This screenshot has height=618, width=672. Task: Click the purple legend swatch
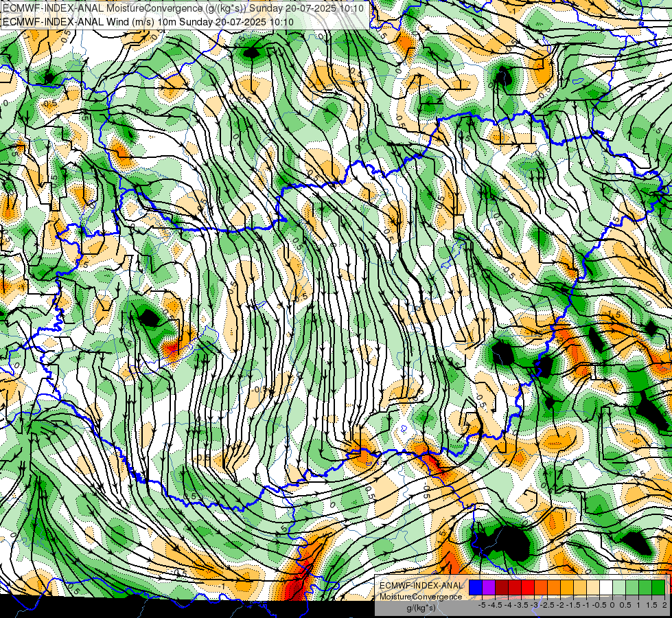point(489,587)
